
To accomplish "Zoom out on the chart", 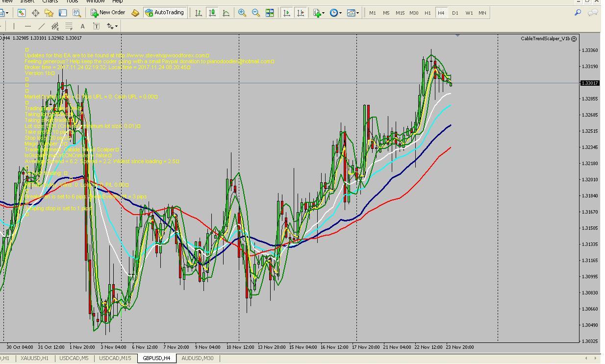I will tap(256, 13).
